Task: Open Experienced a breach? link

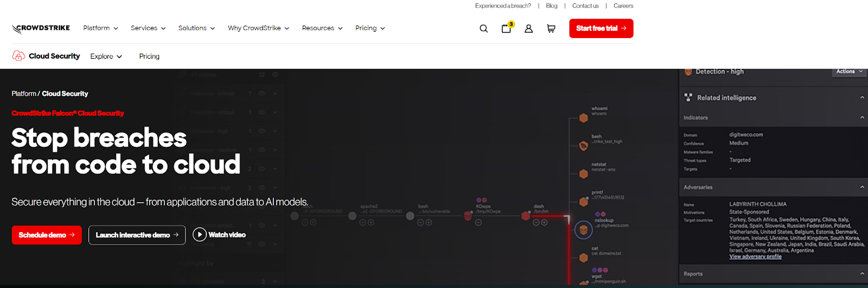Action: coord(503,6)
